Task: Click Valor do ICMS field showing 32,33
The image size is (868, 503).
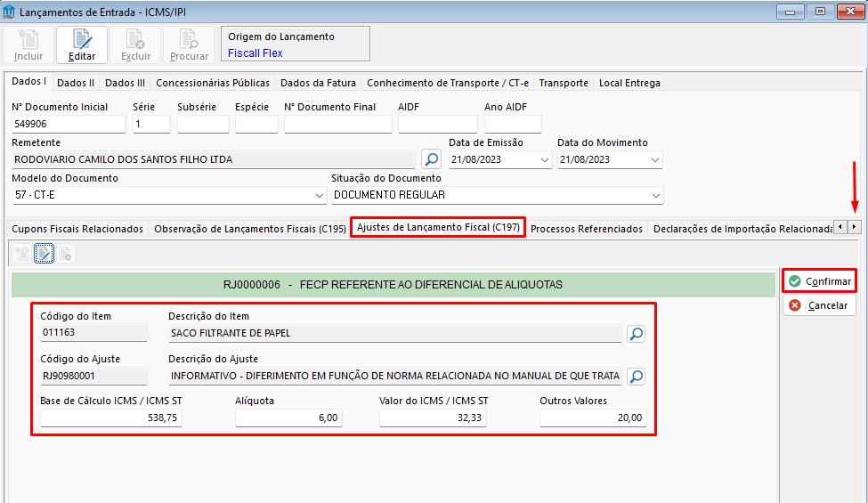Action: (x=433, y=418)
